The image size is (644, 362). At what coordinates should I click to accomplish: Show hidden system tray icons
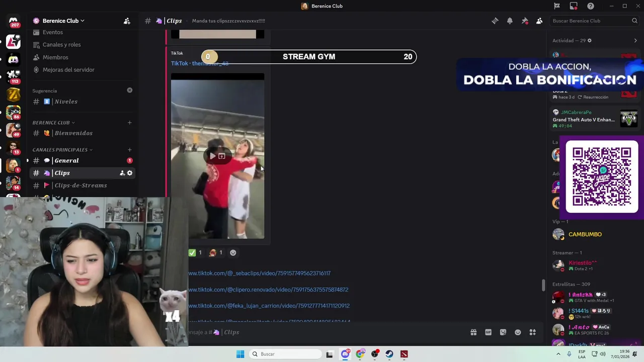(558, 354)
